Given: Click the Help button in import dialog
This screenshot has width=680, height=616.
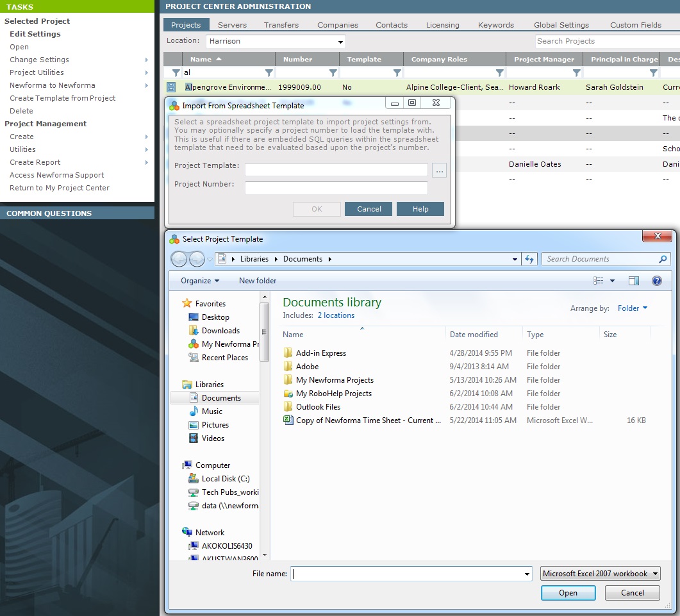Looking at the screenshot, I should [420, 209].
